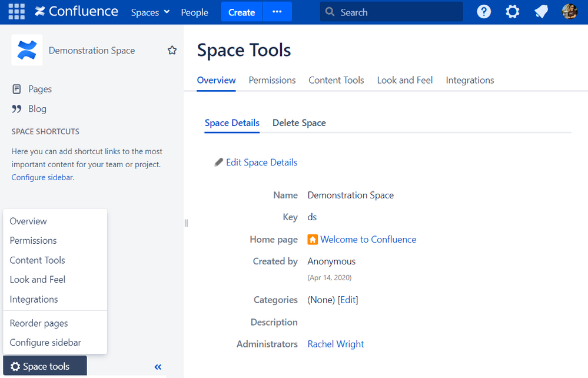Open the user profile avatar menu
The height and width of the screenshot is (378, 588).
click(x=570, y=12)
